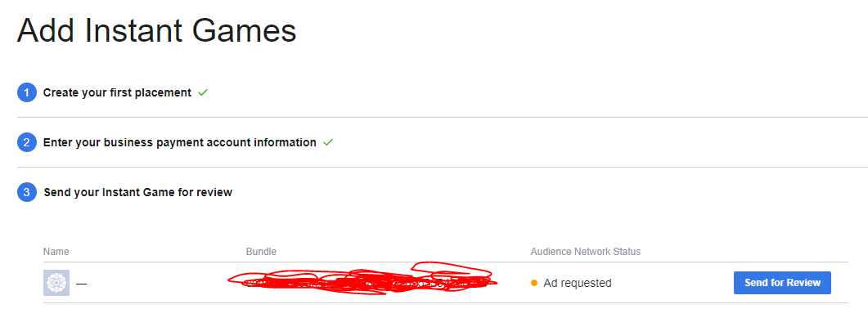Click the Add Instant Games page title
Image resolution: width=868 pixels, height=318 pixels.
point(156,31)
